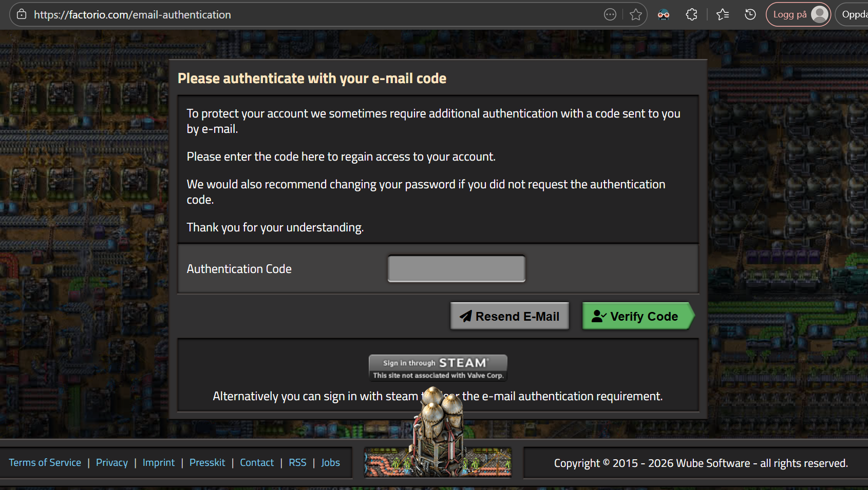Click the Contact footer link
The width and height of the screenshot is (868, 490).
257,463
